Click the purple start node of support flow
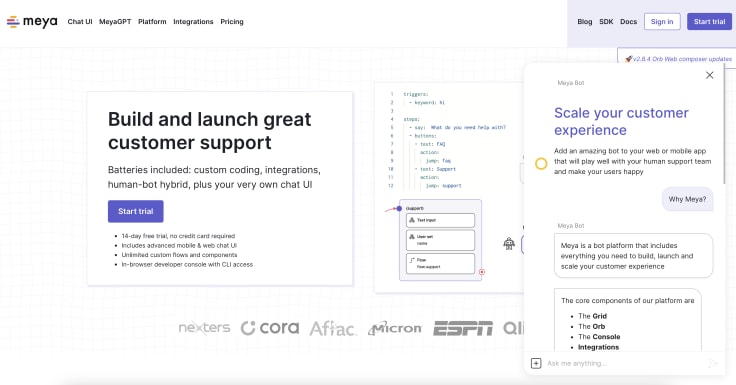This screenshot has width=736, height=385. point(399,208)
